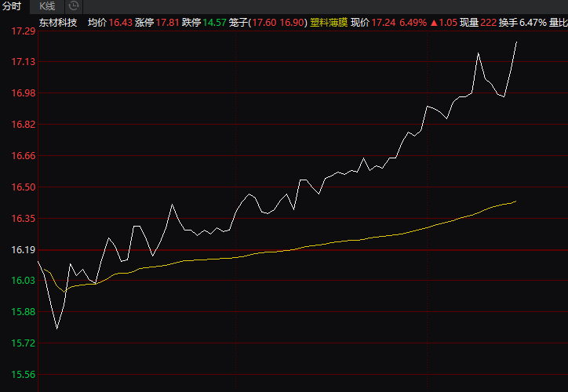Select the 15.72 price axis label
The height and width of the screenshot is (392, 568).
pyautogui.click(x=24, y=343)
